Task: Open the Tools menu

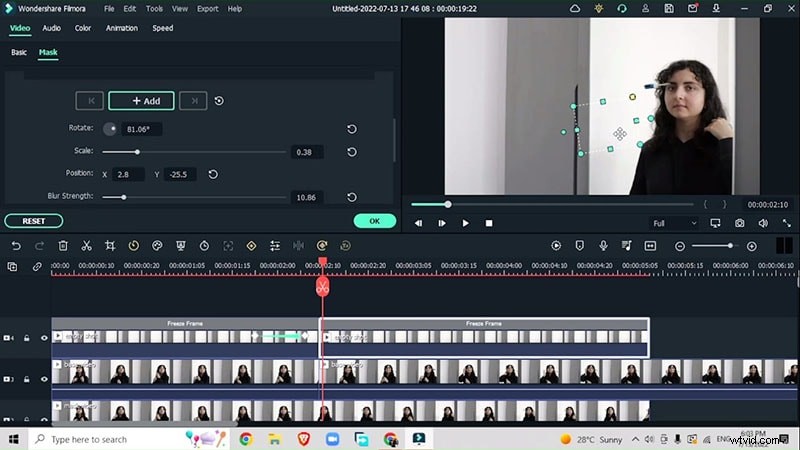Action: point(154,9)
